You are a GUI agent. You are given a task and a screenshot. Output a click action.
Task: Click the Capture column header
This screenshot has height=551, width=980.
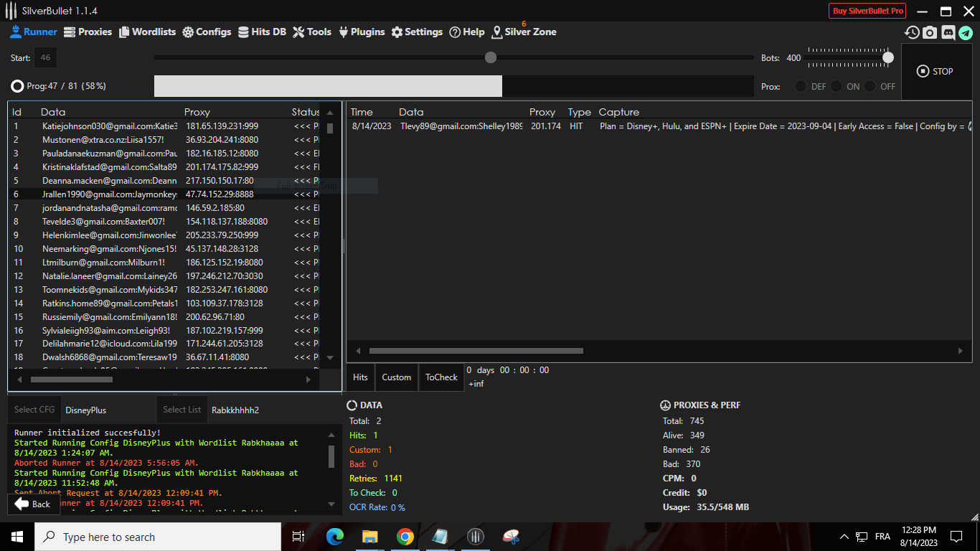click(x=618, y=112)
